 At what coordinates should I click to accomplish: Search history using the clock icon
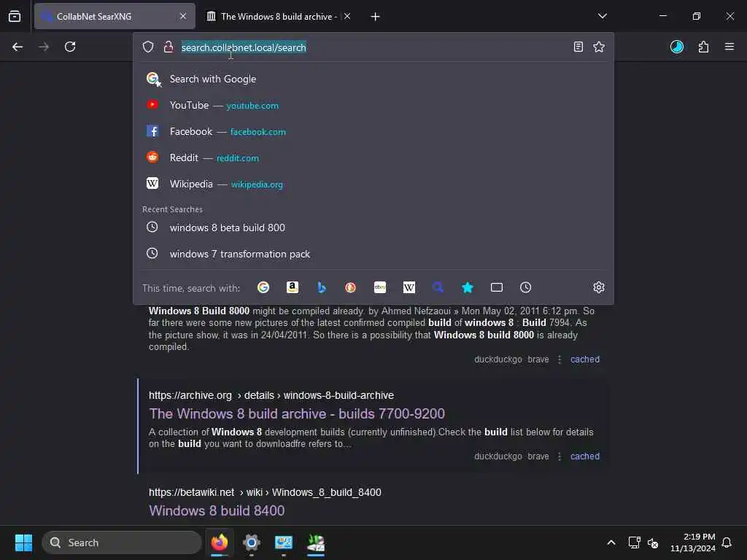525,287
